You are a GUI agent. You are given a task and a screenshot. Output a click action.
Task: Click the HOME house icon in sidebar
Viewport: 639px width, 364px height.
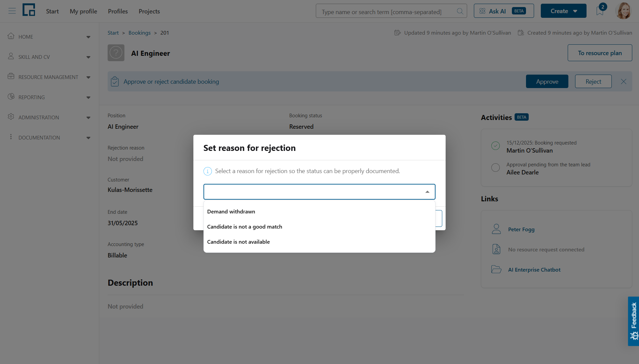tap(11, 36)
